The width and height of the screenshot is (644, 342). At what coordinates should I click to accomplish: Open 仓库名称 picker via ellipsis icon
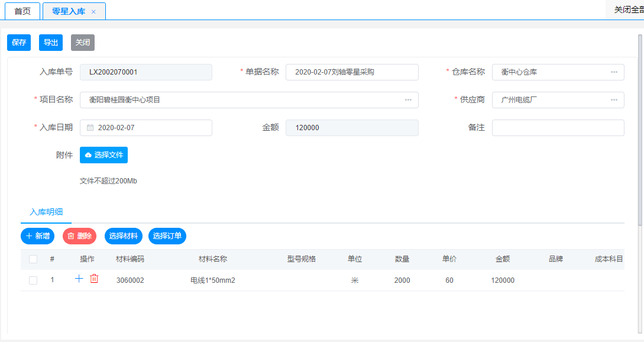(614, 72)
